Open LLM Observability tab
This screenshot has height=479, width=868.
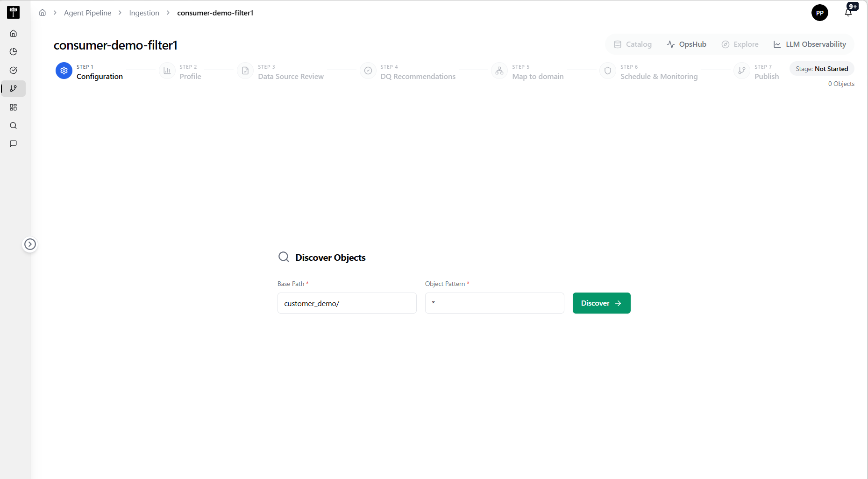pos(810,44)
